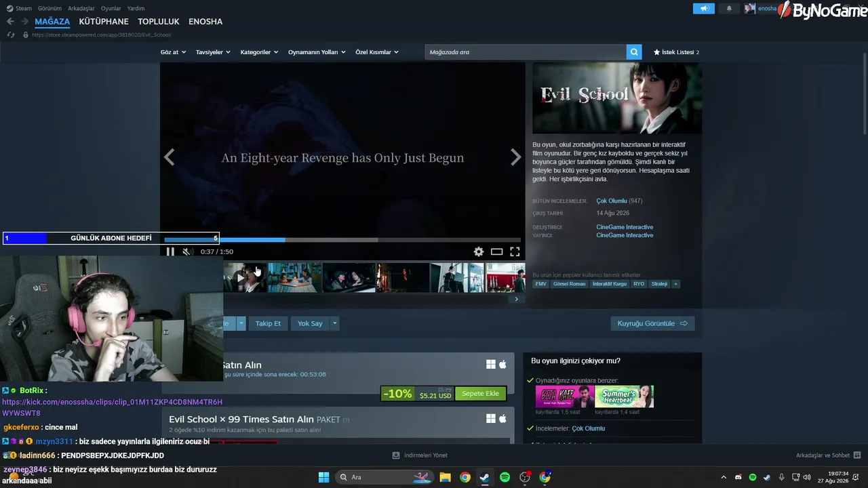The height and width of the screenshot is (488, 868).
Task: Click Kuyruğu Görüntüle button
Action: pyautogui.click(x=652, y=323)
